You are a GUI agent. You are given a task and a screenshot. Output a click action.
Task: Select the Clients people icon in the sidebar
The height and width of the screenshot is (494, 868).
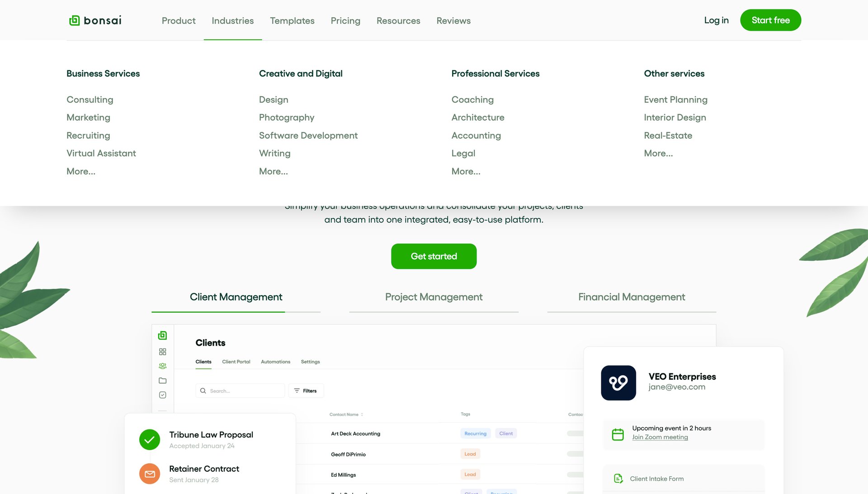[162, 366]
